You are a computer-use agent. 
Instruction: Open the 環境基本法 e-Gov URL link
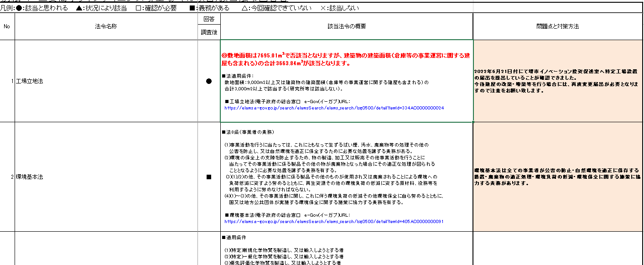click(x=334, y=221)
